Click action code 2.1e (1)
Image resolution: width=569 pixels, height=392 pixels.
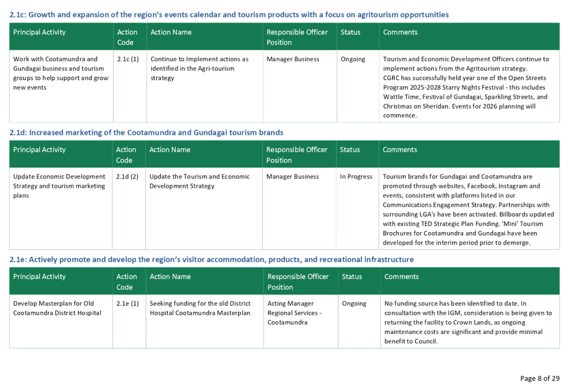(128, 303)
